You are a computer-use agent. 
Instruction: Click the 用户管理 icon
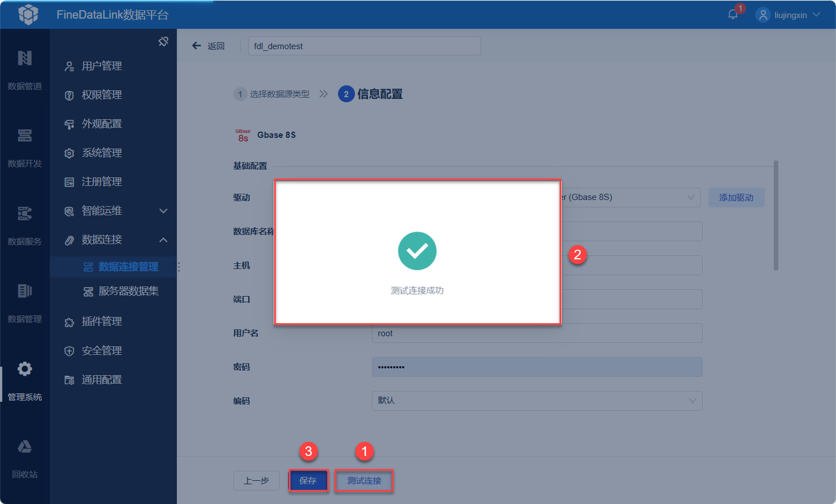click(x=69, y=66)
